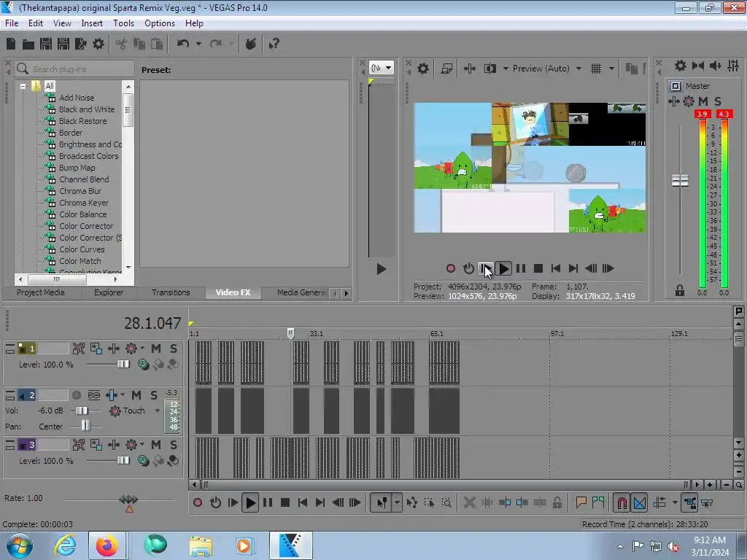Go to end using timeline transport
Image resolution: width=747 pixels, height=560 pixels.
point(320,502)
